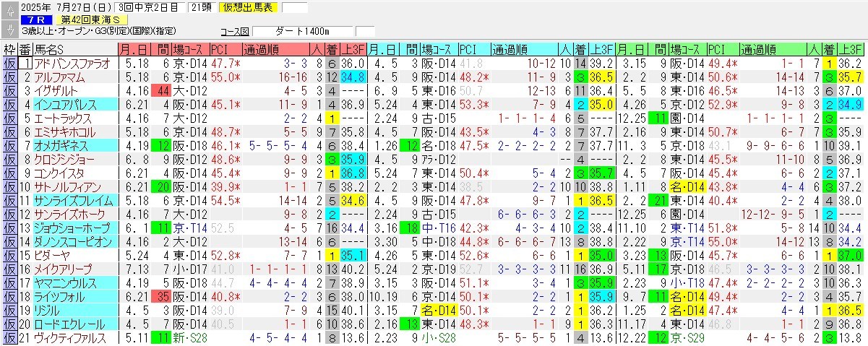
Task: Select horse ロードエクレール
Action: tap(74, 324)
